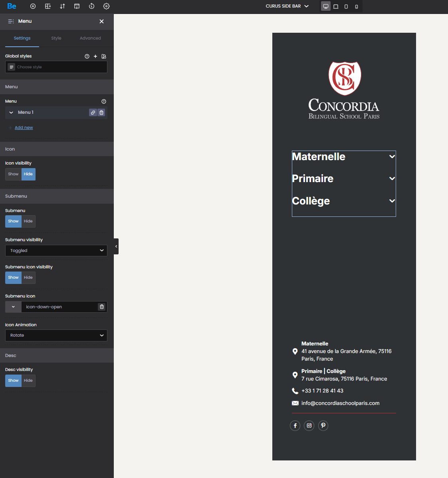Click the envelope icon beside the email
448x478 pixels.
pos(295,403)
